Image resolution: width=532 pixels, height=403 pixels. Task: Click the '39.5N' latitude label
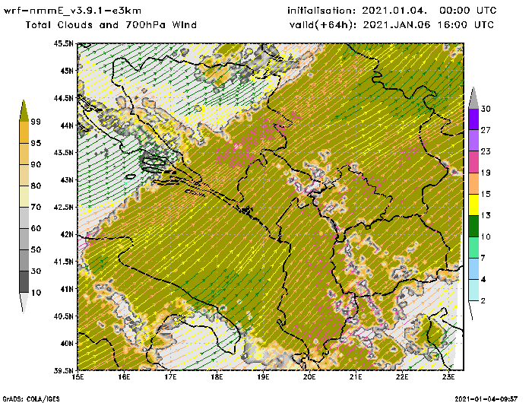(x=63, y=370)
